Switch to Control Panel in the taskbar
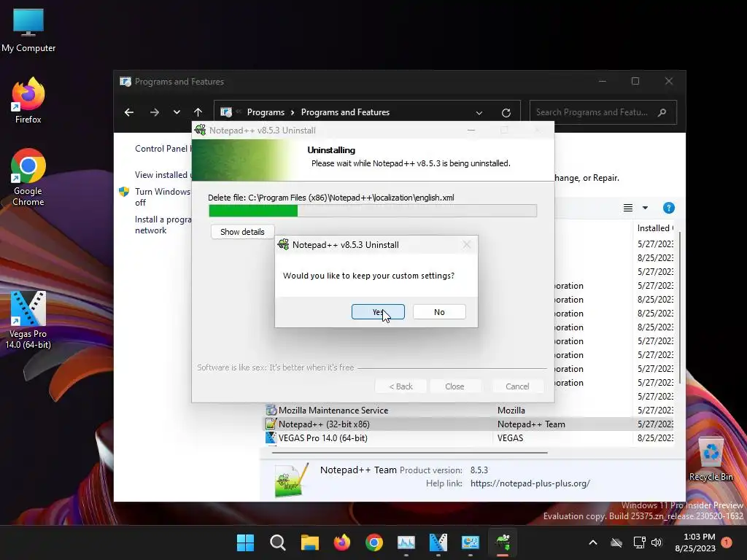Image resolution: width=747 pixels, height=560 pixels. [x=471, y=542]
